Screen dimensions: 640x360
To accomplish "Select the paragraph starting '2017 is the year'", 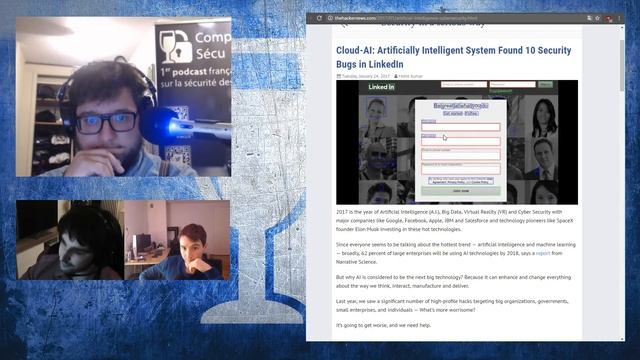I will (x=455, y=220).
